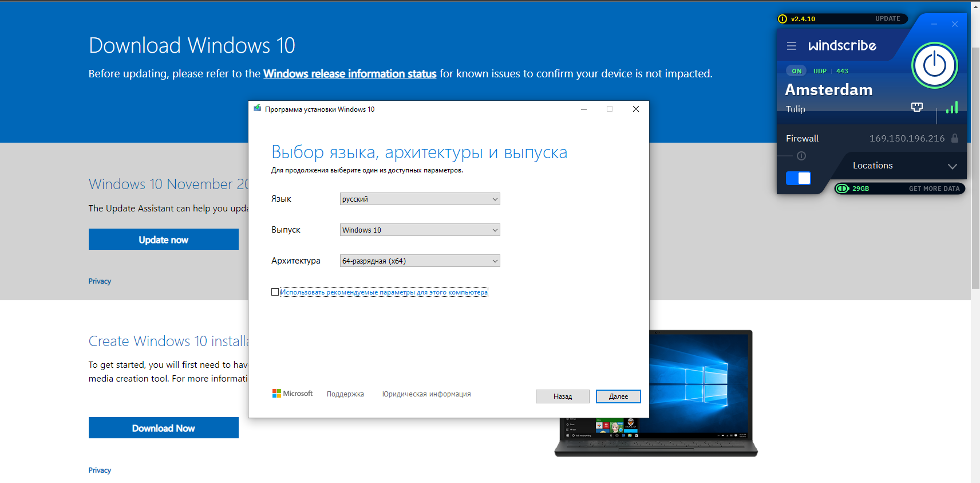Image resolution: width=980 pixels, height=483 pixels.
Task: Click the ethernet network icon in Windscribe
Action: (x=917, y=107)
